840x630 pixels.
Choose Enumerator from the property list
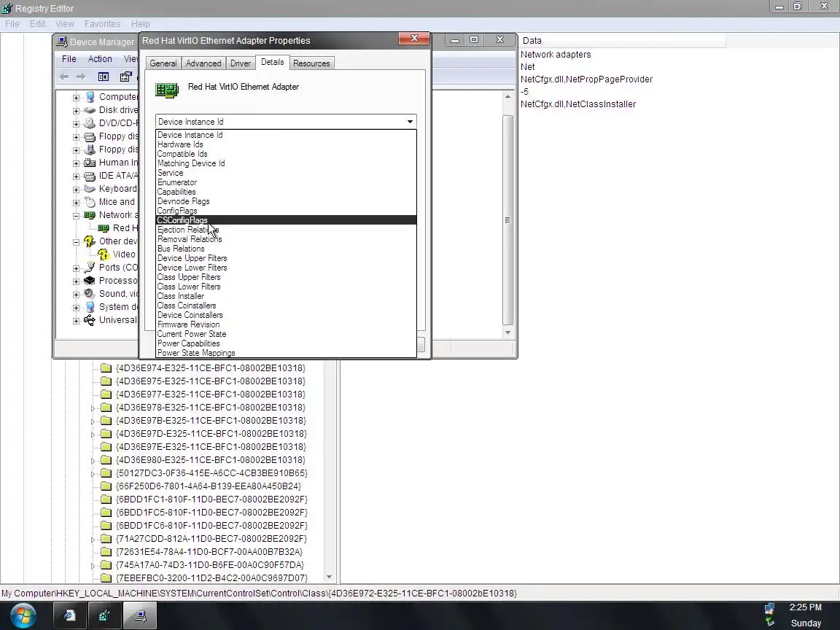[x=286, y=183]
